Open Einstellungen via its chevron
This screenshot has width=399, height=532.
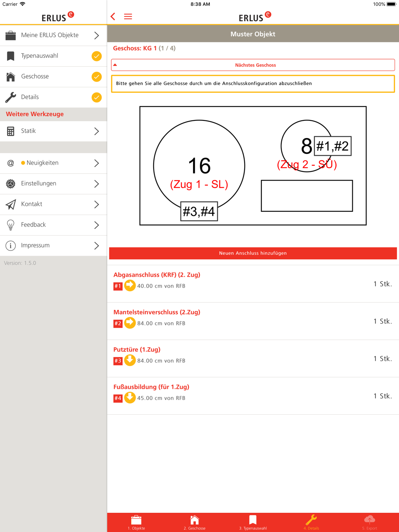click(97, 184)
